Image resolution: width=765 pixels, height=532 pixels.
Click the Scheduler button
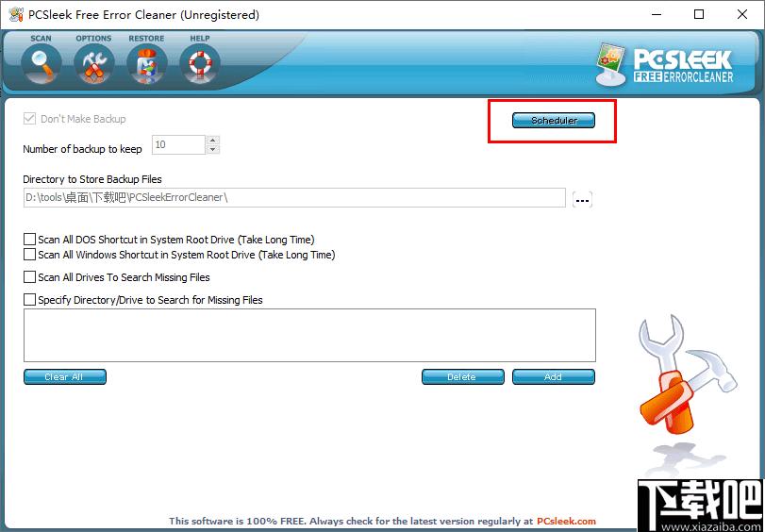(x=554, y=120)
